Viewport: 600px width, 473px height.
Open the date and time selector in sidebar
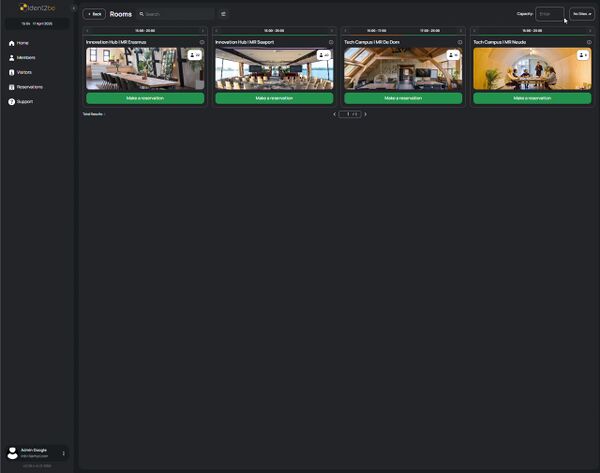pyautogui.click(x=37, y=23)
